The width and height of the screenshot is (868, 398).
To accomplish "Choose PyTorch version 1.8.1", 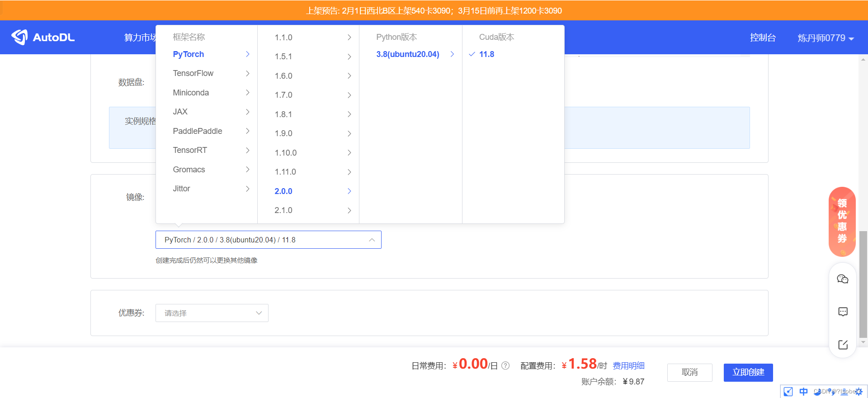I will [308, 114].
